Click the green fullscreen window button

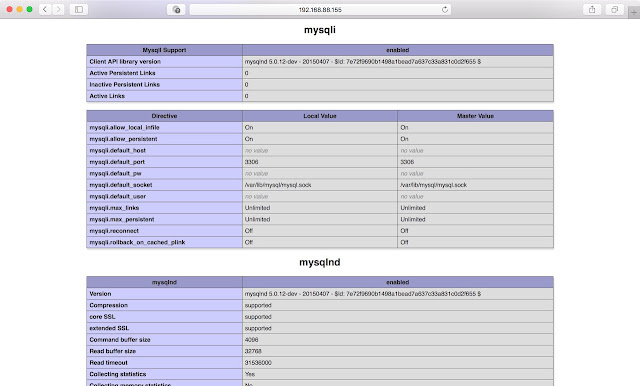[x=29, y=9]
